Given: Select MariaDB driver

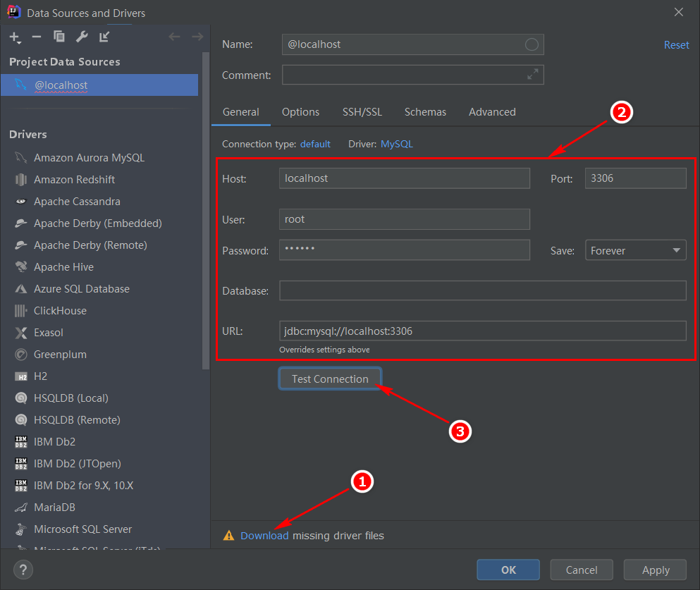Looking at the screenshot, I should (54, 508).
